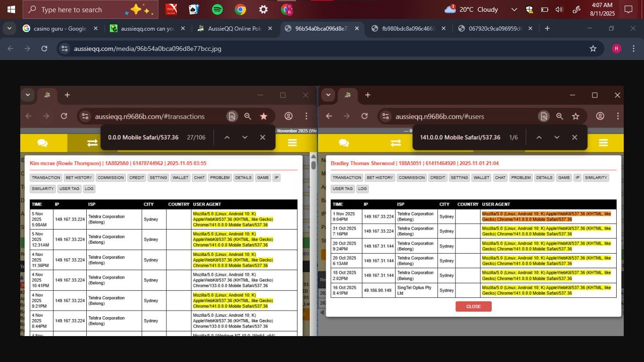
Task: Open the Chrome three-dot menu
Action: click(633, 49)
